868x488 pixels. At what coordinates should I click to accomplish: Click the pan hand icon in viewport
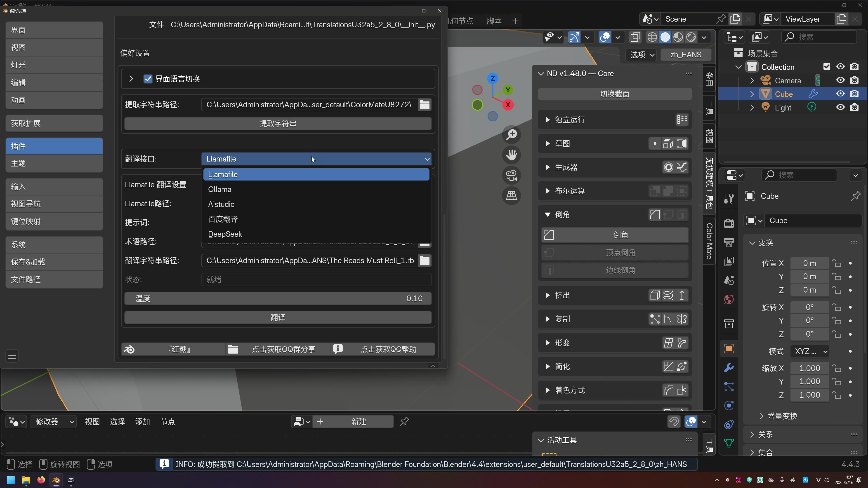tap(512, 155)
